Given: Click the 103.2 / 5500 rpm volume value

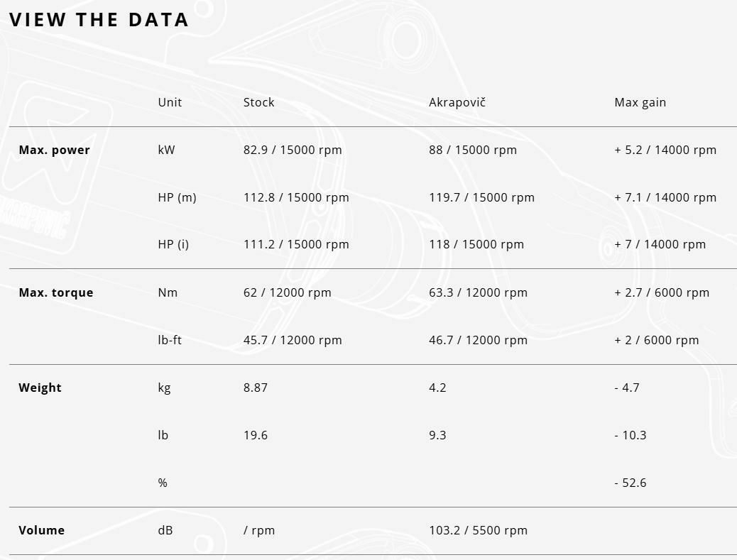Looking at the screenshot, I should point(478,530).
